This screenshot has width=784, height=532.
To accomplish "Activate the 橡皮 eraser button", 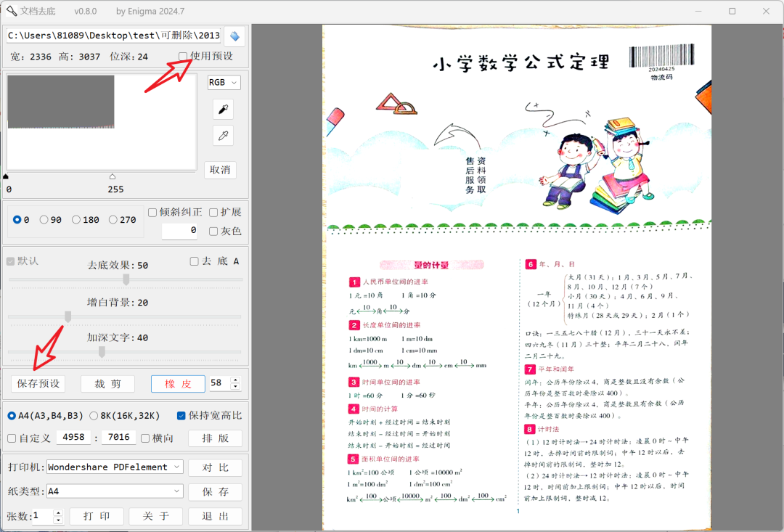I will coord(178,383).
